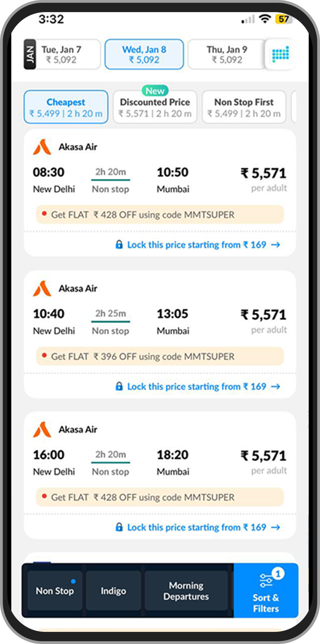Image resolution: width=320 pixels, height=644 pixels.
Task: Toggle the Morning Departures quick filter
Action: 186,590
